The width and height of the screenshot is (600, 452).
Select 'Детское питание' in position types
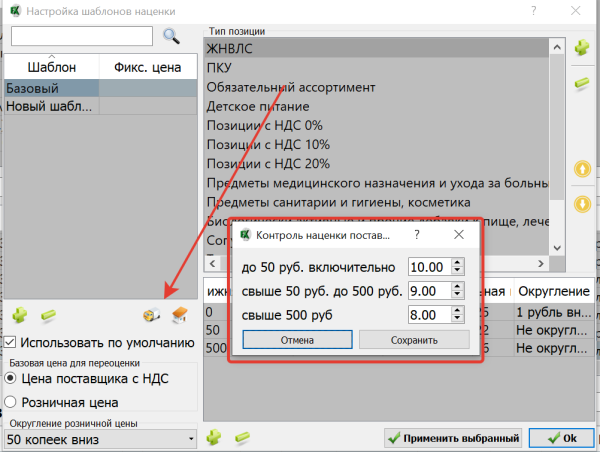(257, 106)
